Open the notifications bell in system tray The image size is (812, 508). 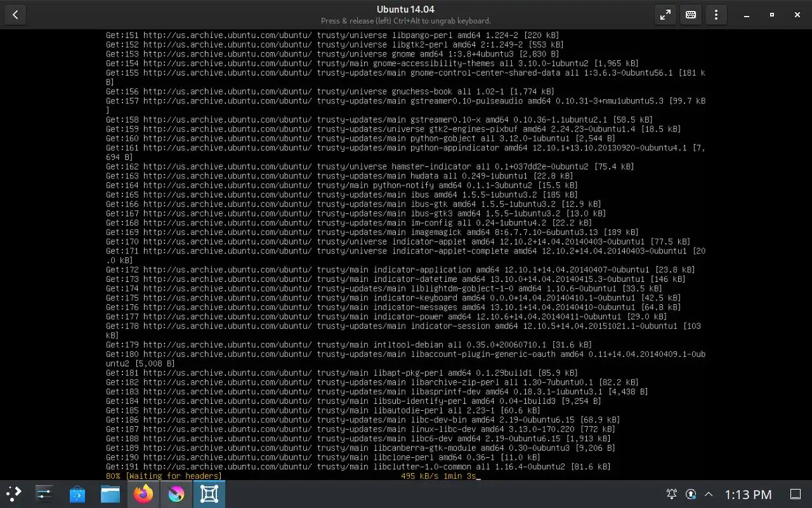[672, 494]
